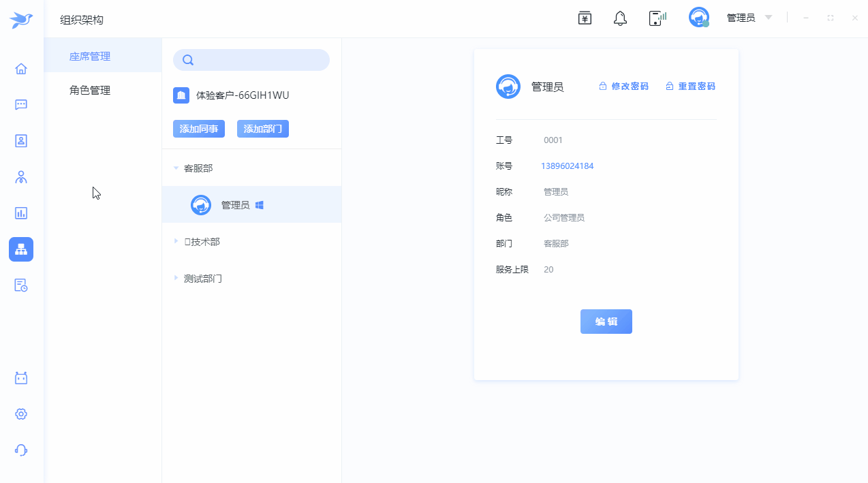Click the contacts card sidebar icon

coord(21,141)
